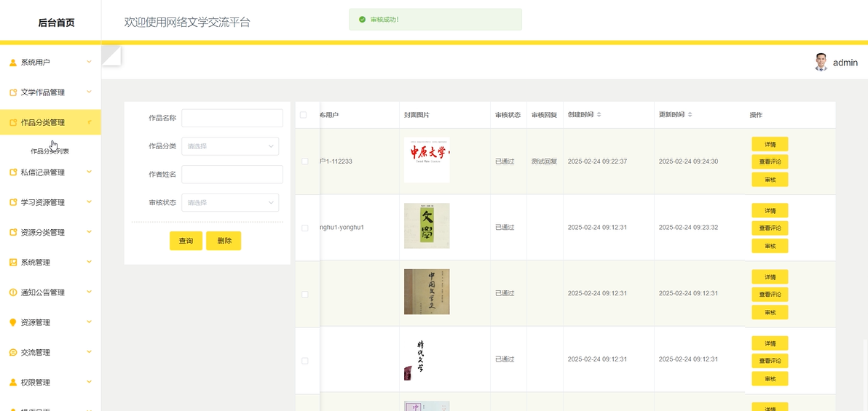Viewport: 868px width, 411px height.
Task: Click the 交流管理 chat icon
Action: (x=13, y=352)
